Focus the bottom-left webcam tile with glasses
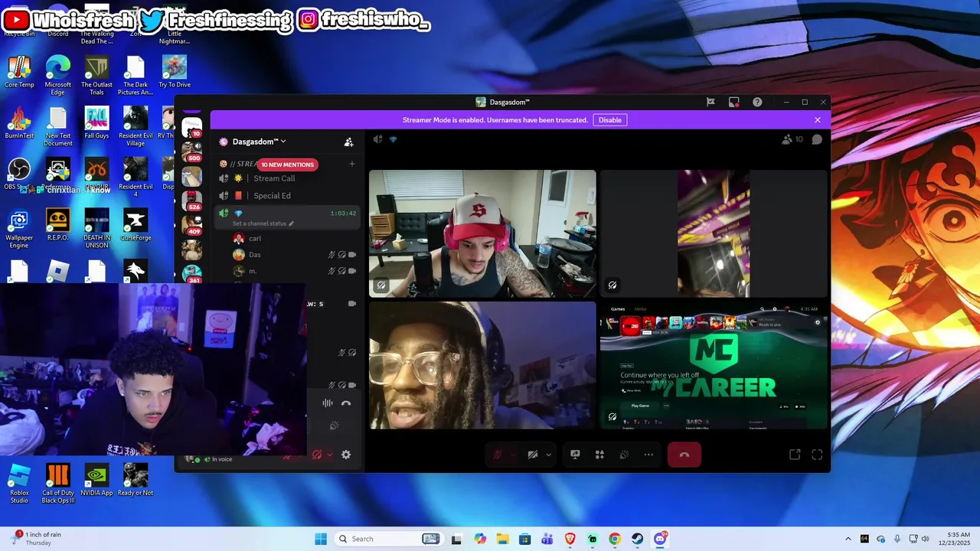Screen dimensions: 980x551 coord(482,365)
